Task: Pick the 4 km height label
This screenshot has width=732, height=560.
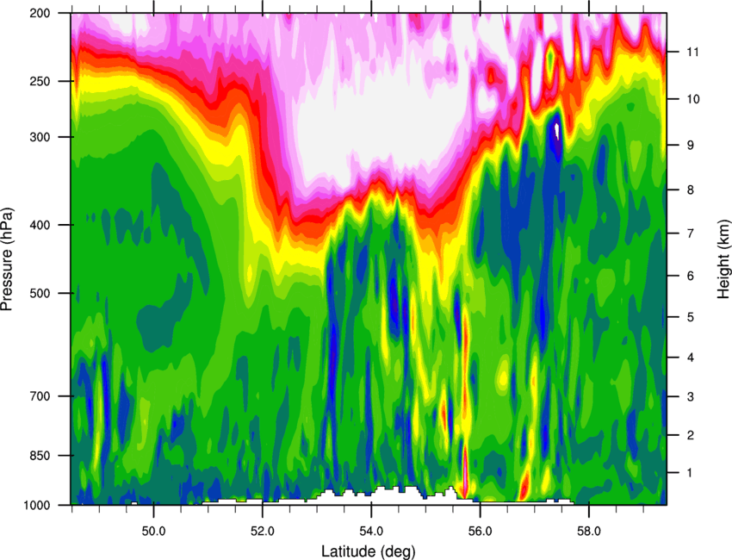Action: click(x=690, y=358)
